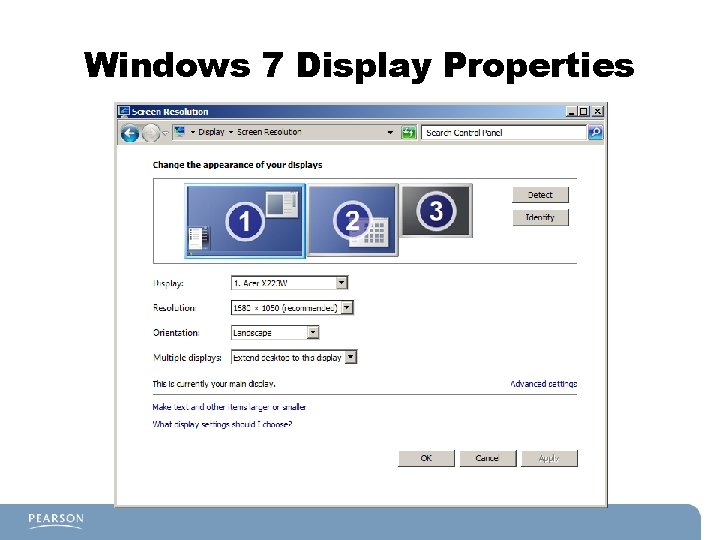Click the Forward arrow navigation button
This screenshot has width=720, height=540.
click(x=151, y=133)
